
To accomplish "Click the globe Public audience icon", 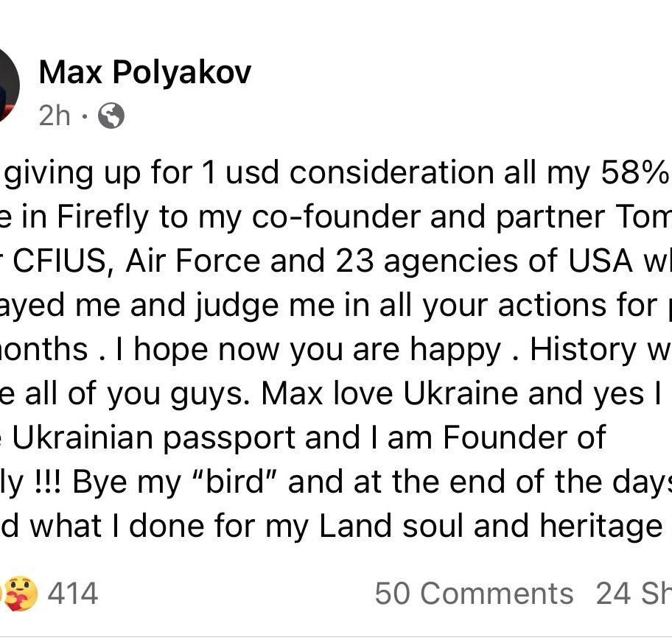I will coord(111,116).
